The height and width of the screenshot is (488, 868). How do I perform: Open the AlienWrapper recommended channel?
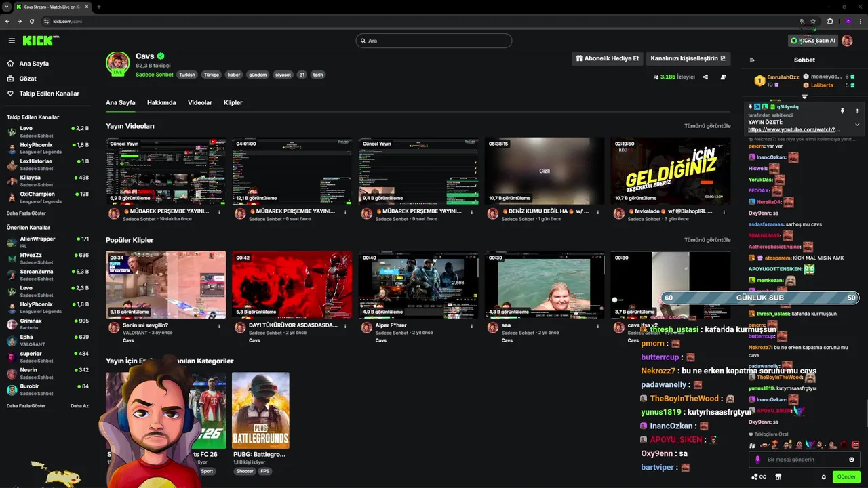pos(47,241)
